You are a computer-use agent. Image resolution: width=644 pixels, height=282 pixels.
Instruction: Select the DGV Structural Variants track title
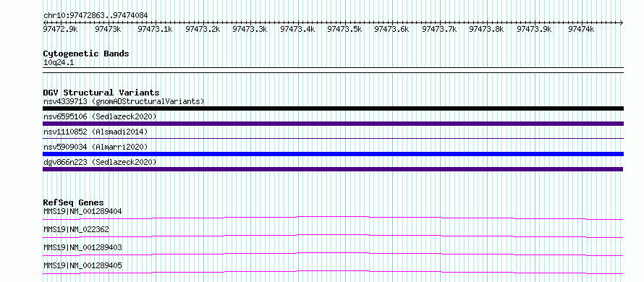coord(101,93)
